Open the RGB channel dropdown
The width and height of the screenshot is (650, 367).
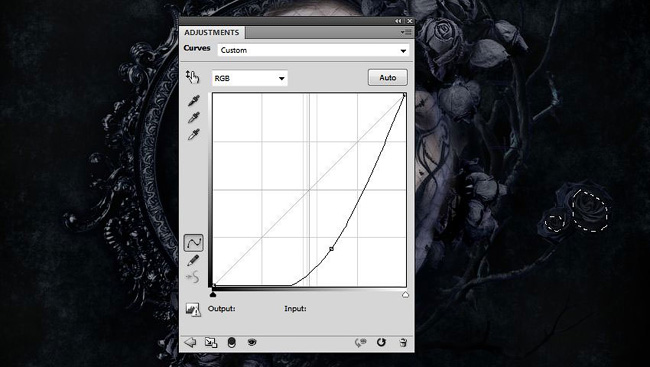(x=250, y=78)
